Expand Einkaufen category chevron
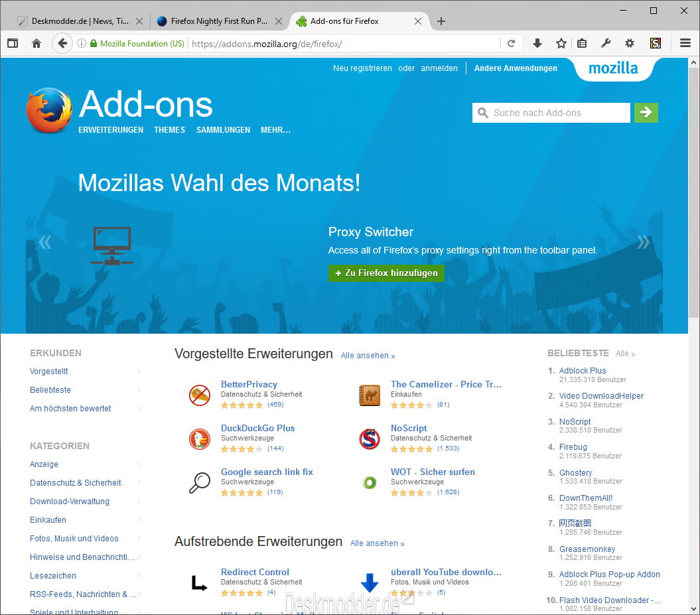Viewport: 700px width, 615px height. pyautogui.click(x=139, y=520)
